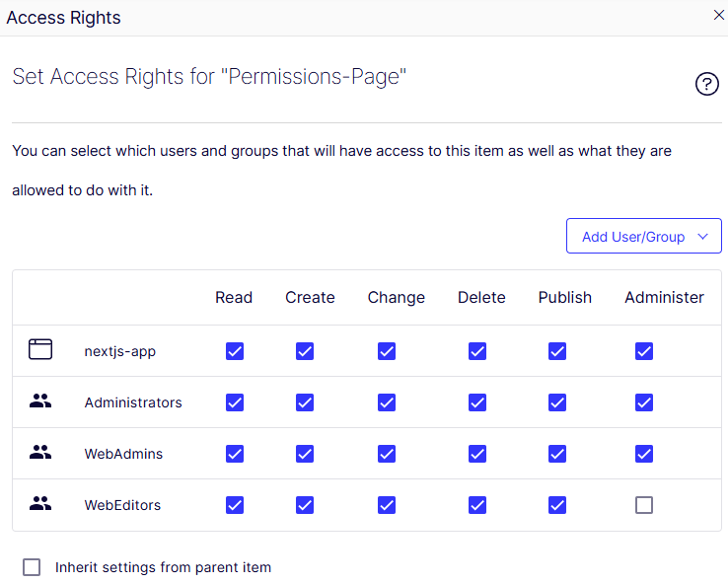Uncheck Create for WebAdmins
Viewport: 728px width, 583px height.
click(x=305, y=454)
